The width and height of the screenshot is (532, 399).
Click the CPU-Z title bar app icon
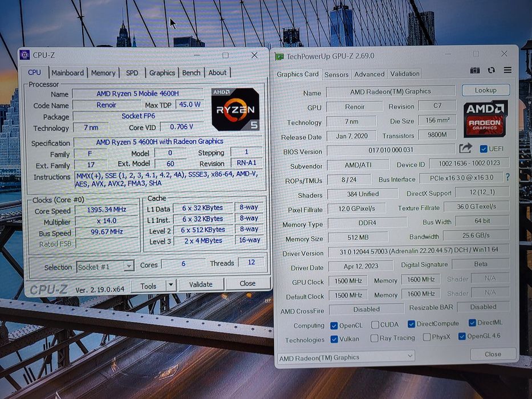25,55
